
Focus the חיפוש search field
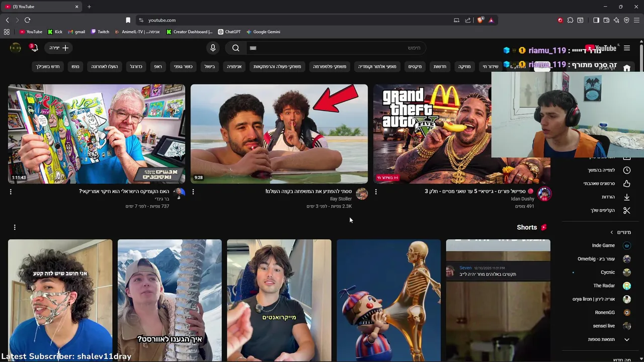click(336, 48)
